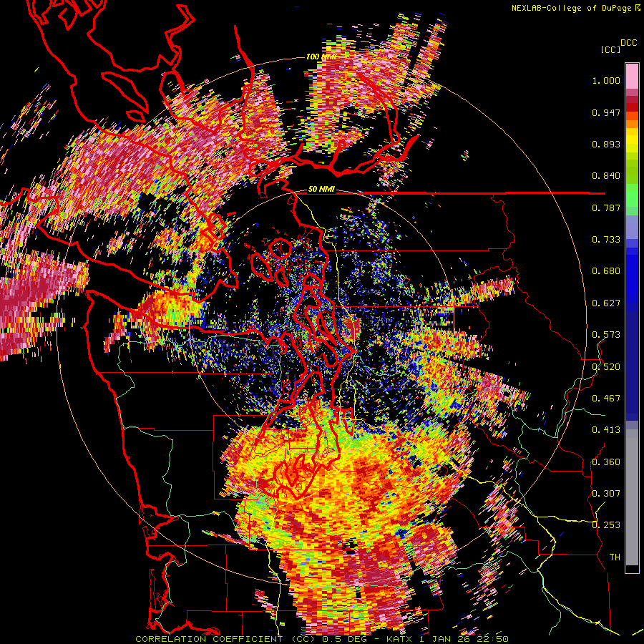
Task: Click the 0.253 legend value
Action: click(606, 525)
